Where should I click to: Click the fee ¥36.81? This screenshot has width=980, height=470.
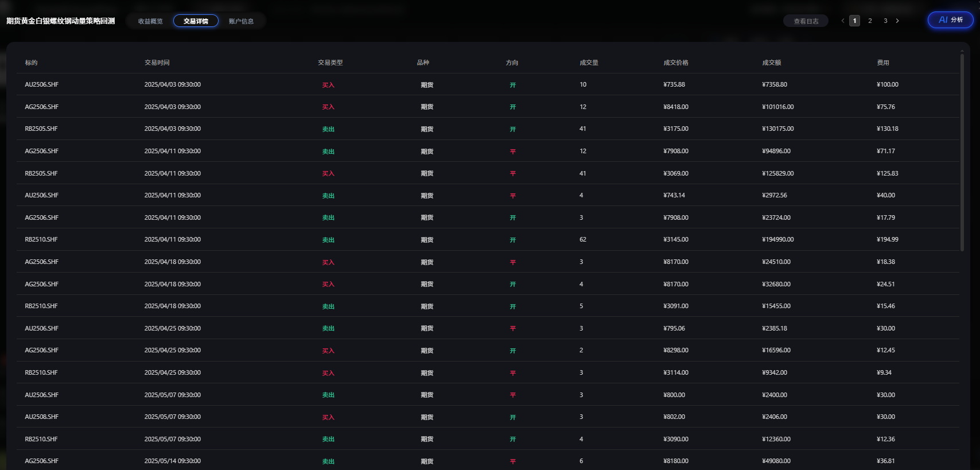click(886, 461)
